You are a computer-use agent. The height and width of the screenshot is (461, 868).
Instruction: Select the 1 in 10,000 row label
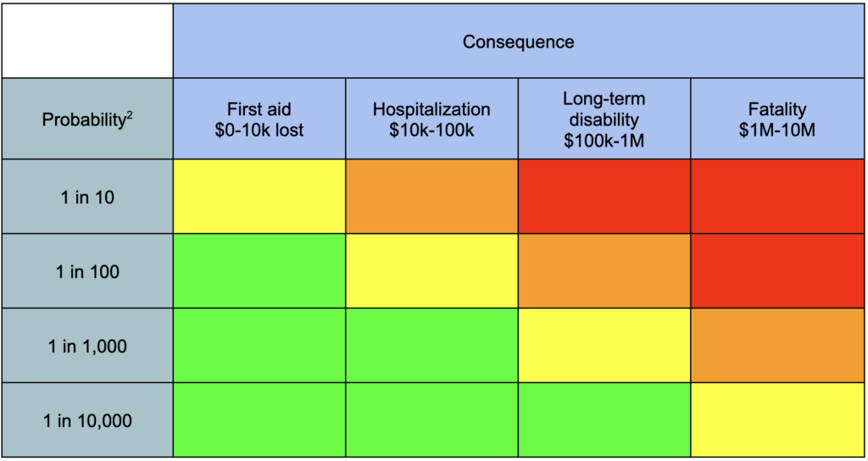[x=86, y=420]
